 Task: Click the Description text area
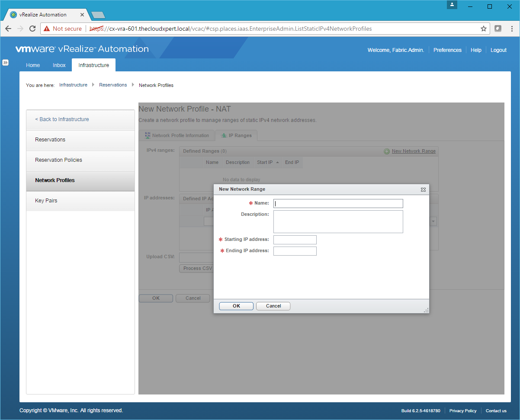pos(338,221)
